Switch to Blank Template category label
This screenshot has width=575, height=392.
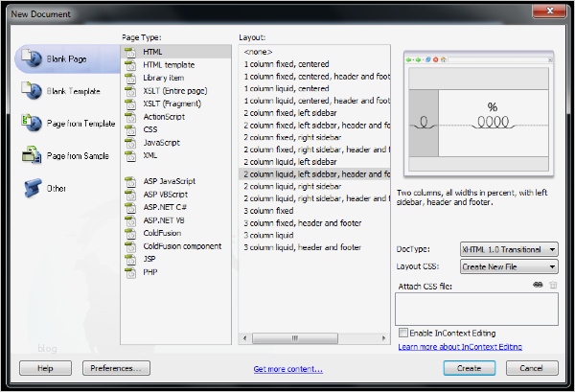74,91
